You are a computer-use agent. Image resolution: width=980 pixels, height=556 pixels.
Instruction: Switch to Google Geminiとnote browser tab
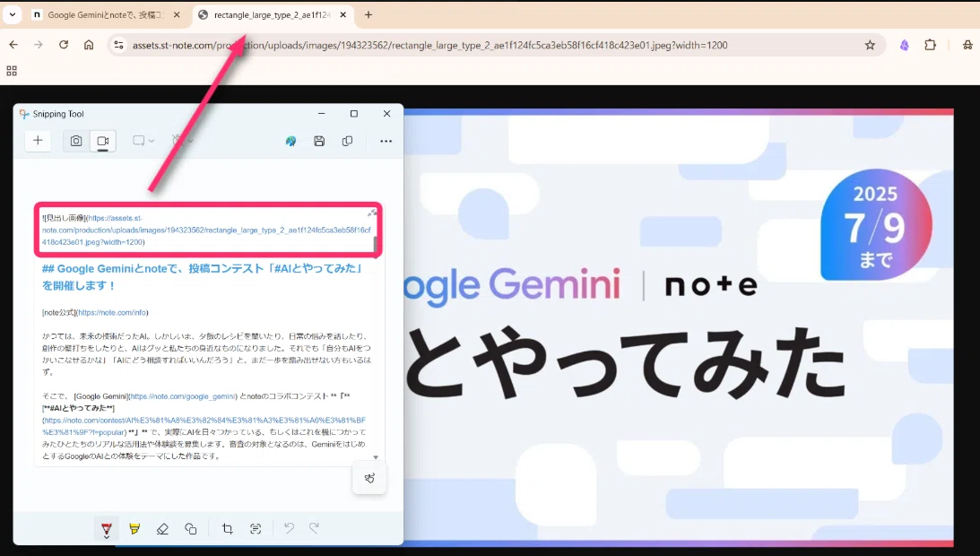(x=105, y=15)
